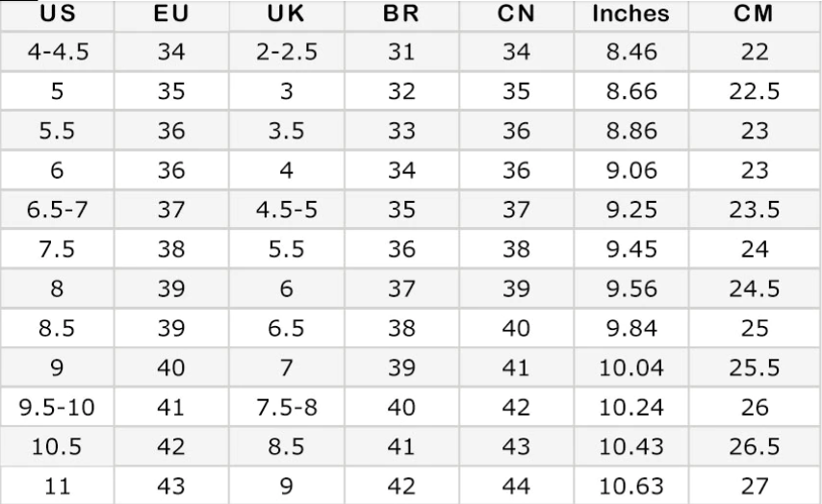This screenshot has height=504, width=822.
Task: Click the 22.5 CM cell
Action: coord(755,91)
